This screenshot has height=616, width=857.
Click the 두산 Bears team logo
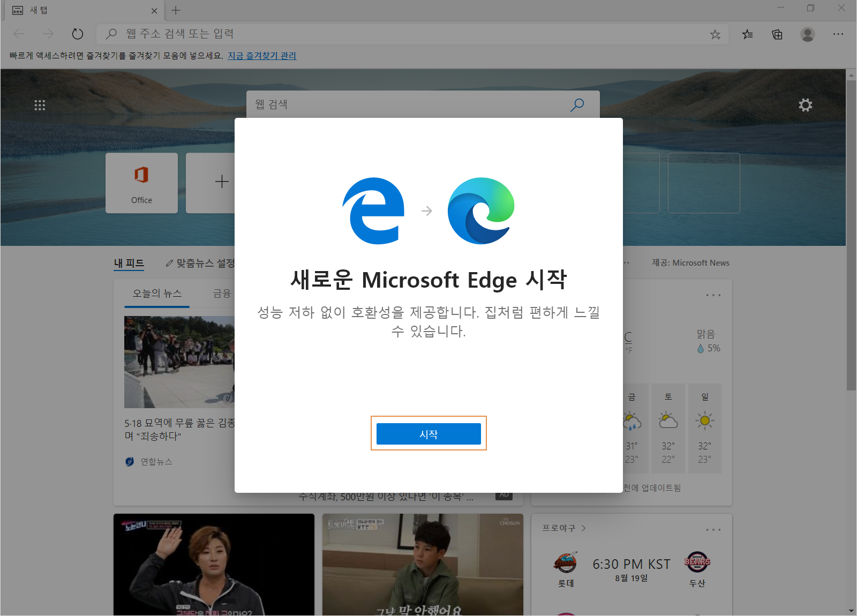tap(697, 562)
